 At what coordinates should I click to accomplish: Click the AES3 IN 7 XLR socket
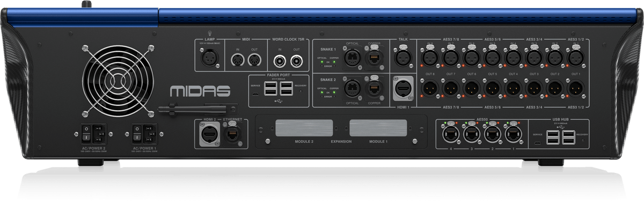pyautogui.click(x=451, y=57)
